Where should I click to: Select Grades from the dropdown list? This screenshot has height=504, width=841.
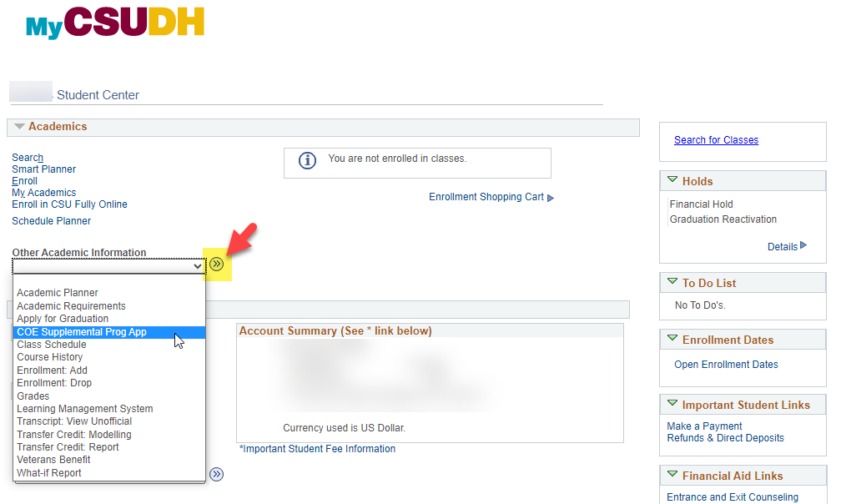click(108, 396)
